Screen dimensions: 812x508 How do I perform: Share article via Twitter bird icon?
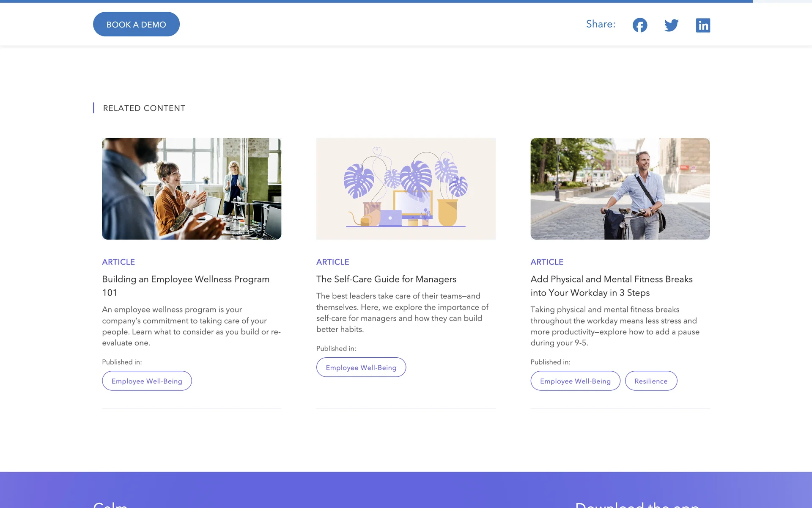671,25
